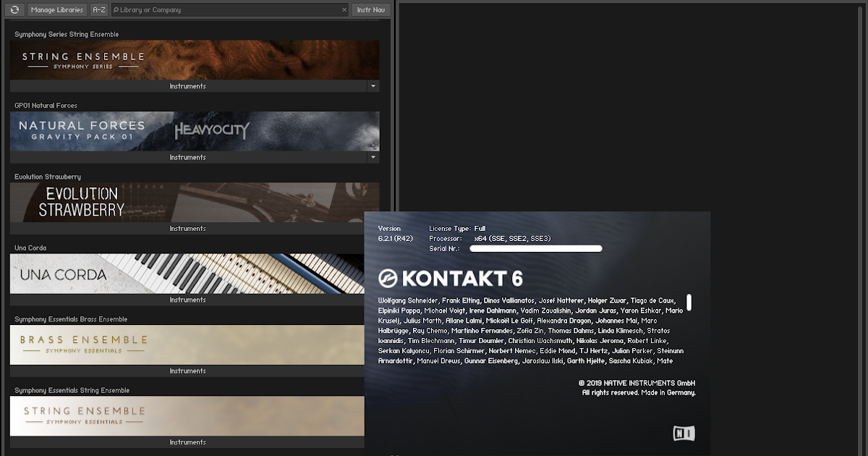Expand the Instruments dropdown for Symphony Series String Ensemble
Image resolution: width=868 pixels, height=456 pixels.
coord(373,85)
